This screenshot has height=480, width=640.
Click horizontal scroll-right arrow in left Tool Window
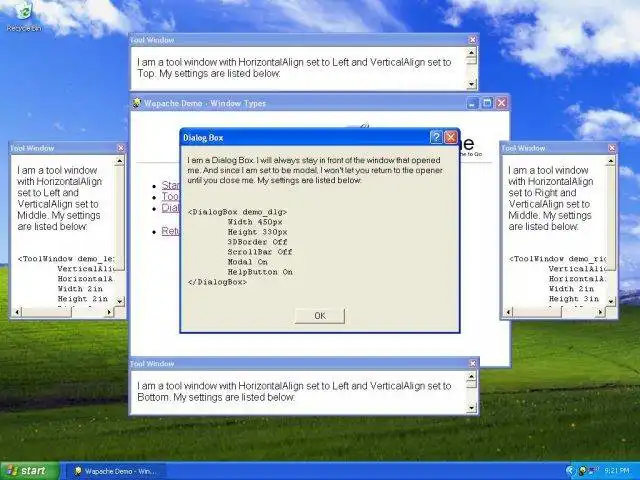(x=109, y=312)
